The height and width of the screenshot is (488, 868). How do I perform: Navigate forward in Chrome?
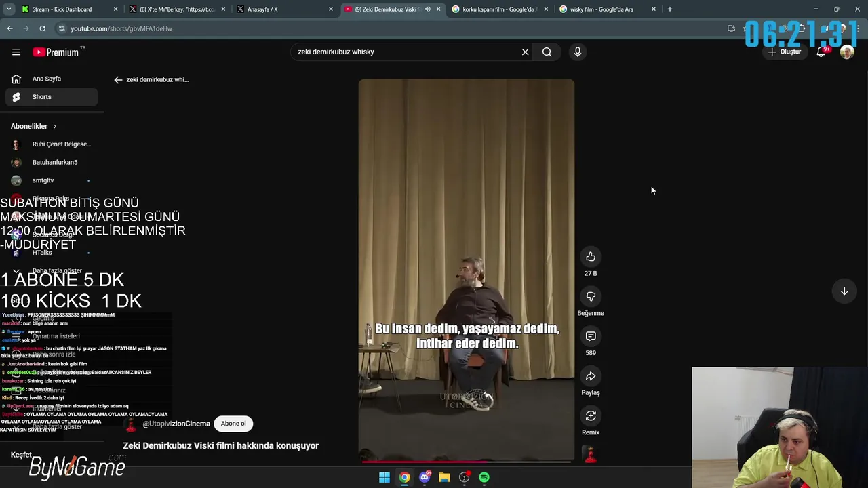(x=26, y=28)
